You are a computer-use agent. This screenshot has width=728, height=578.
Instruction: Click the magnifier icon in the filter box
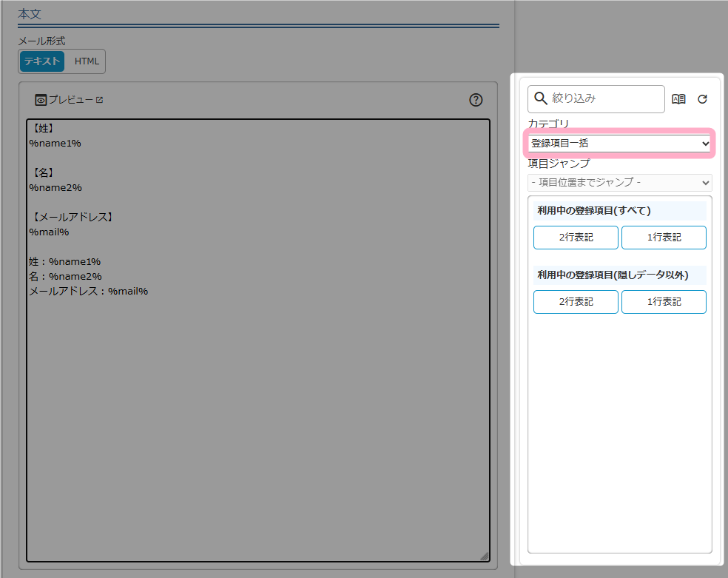coord(541,98)
